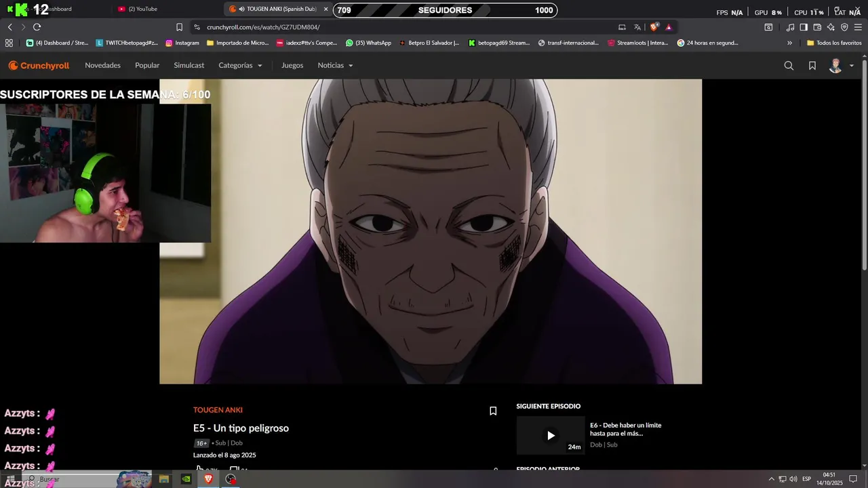The height and width of the screenshot is (488, 868).
Task: Go back in browser history
Action: pyautogui.click(x=9, y=27)
